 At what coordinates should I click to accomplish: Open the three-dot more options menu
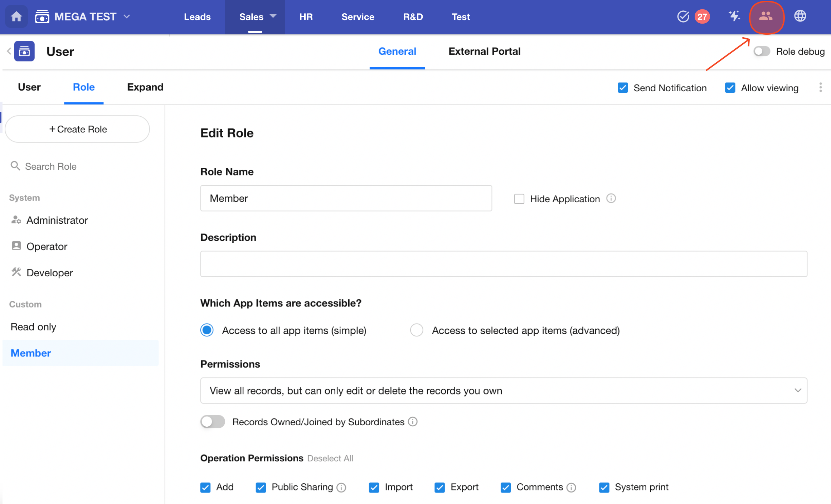coord(820,88)
